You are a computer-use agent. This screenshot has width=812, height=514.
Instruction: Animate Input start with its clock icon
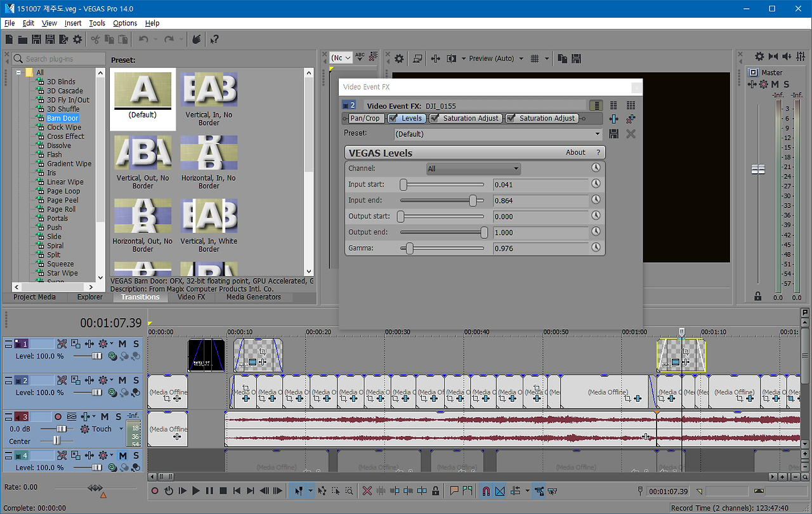pos(596,184)
